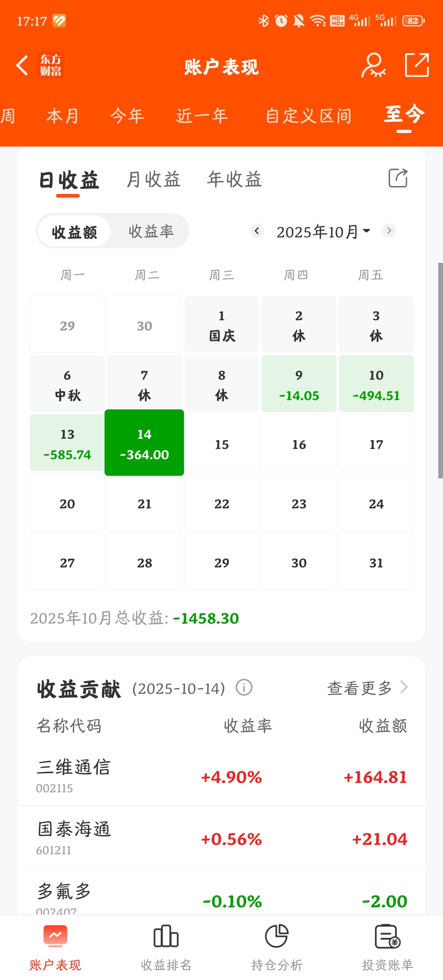Open info icon beside 收益贡献 date

coord(244,688)
